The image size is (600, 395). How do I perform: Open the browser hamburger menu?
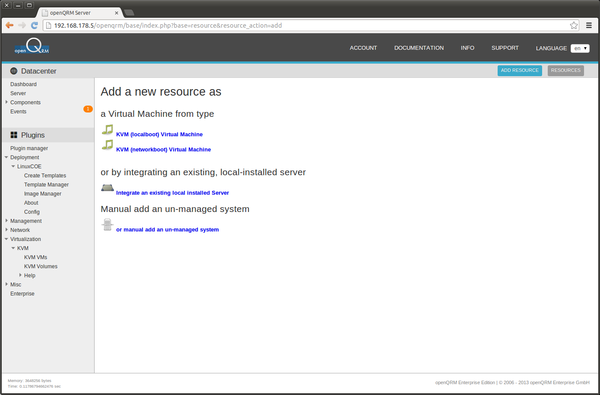click(x=589, y=25)
